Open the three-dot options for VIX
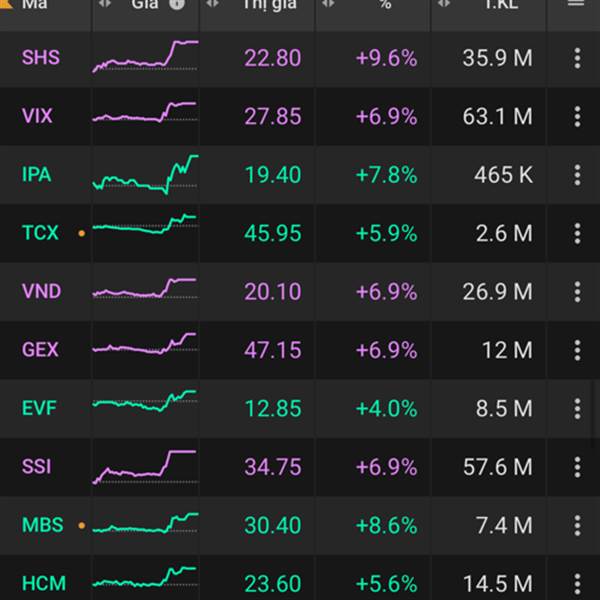The height and width of the screenshot is (600, 600). point(577,116)
